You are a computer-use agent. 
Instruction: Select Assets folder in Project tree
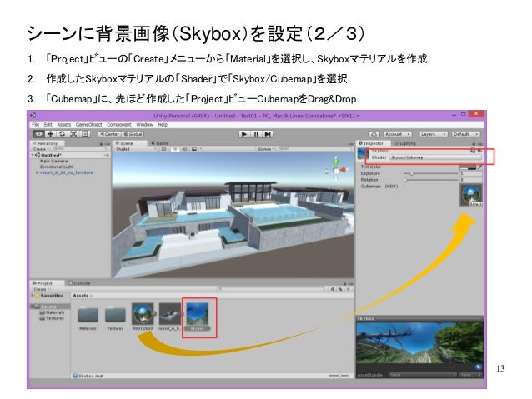click(48, 307)
